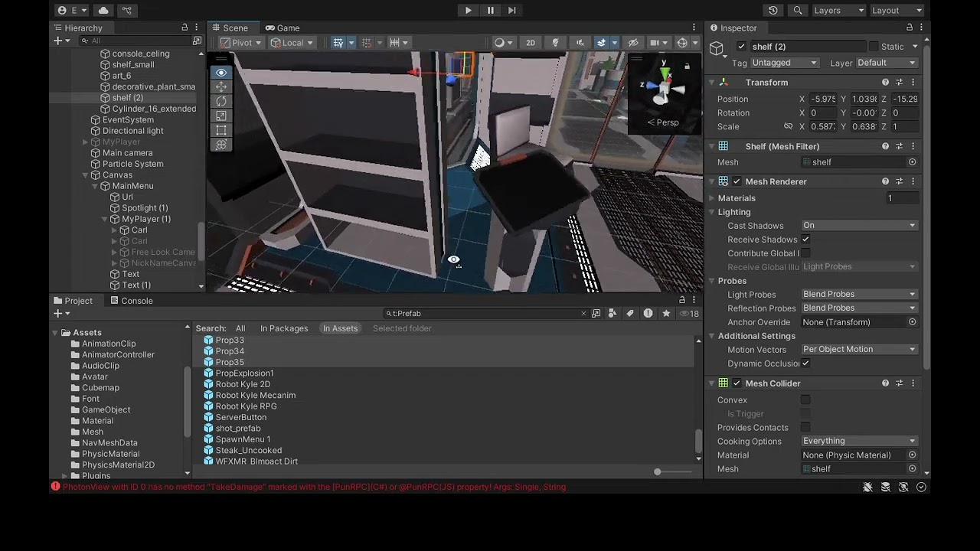Click the green Y axis on orientation gizmo
Screen dimensions: 980x551
coord(665,74)
